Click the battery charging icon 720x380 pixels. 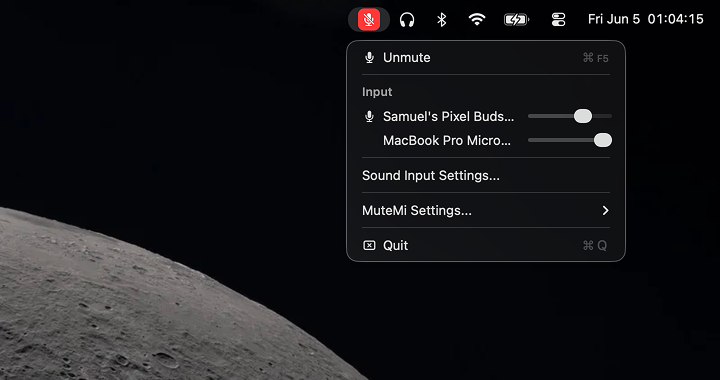click(x=516, y=19)
